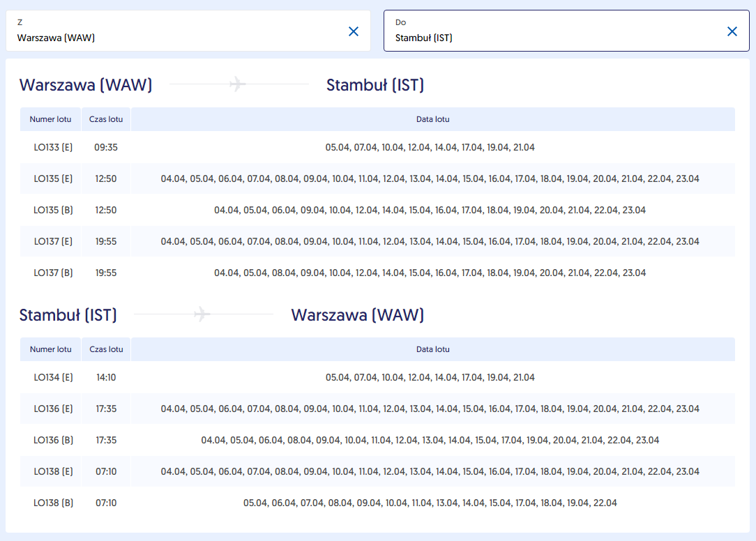Select the LO138 (B) flight number
The image size is (756, 541).
[53, 503]
